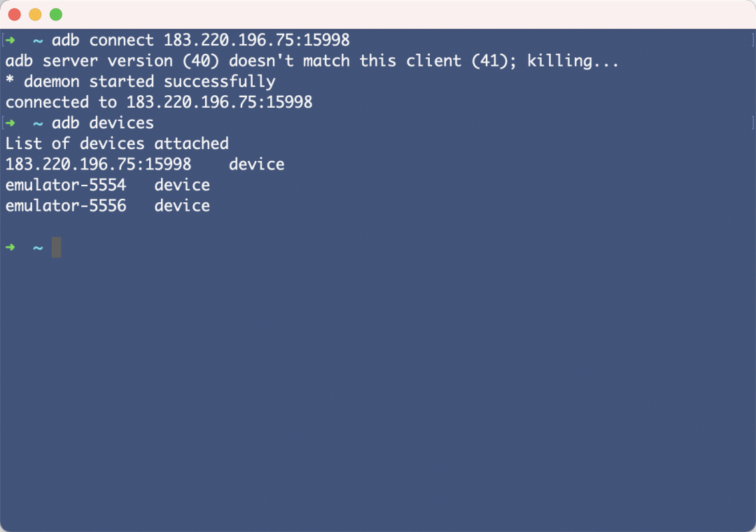Click the terminal window title bar
The image size is (756, 532).
378,15
